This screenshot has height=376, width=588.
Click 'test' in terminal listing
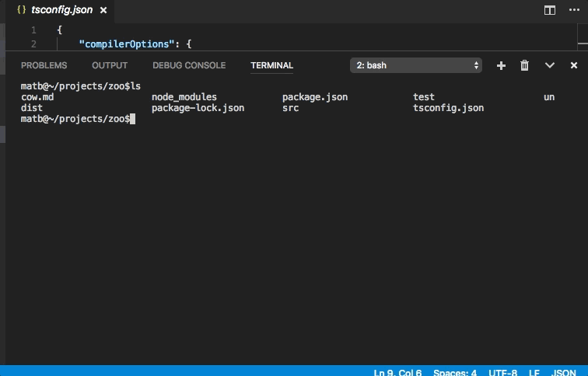coord(424,97)
